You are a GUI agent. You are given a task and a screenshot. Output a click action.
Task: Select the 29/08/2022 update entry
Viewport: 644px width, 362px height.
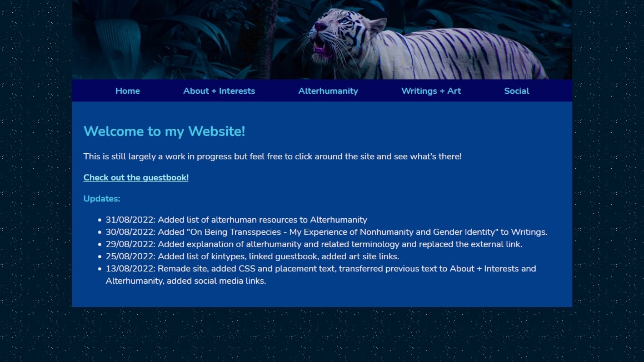(x=314, y=244)
